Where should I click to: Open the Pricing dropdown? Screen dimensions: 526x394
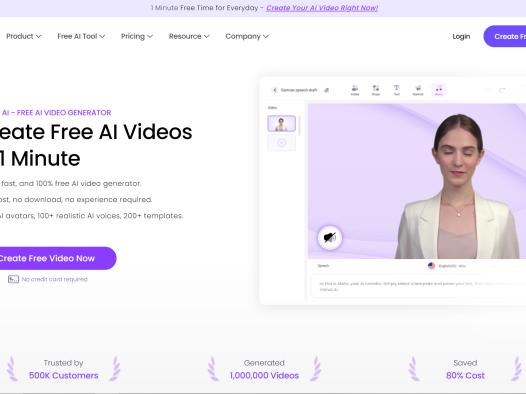[137, 36]
